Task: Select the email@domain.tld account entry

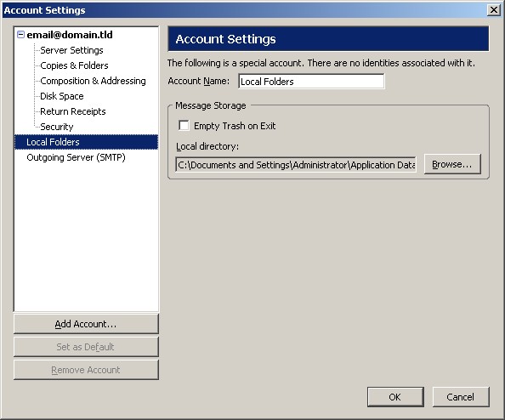Action: [x=70, y=35]
